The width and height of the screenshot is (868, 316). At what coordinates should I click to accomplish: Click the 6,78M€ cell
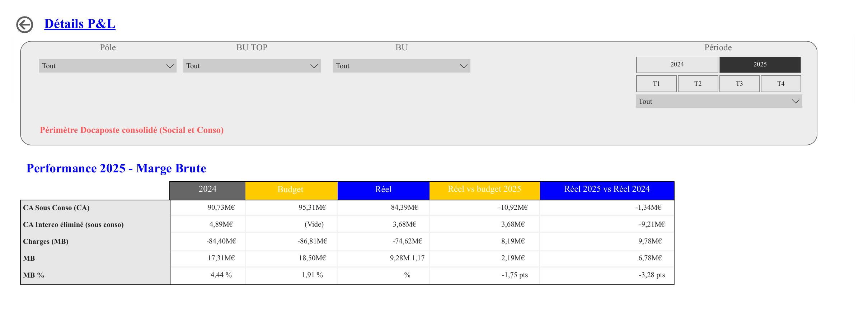coord(607,258)
